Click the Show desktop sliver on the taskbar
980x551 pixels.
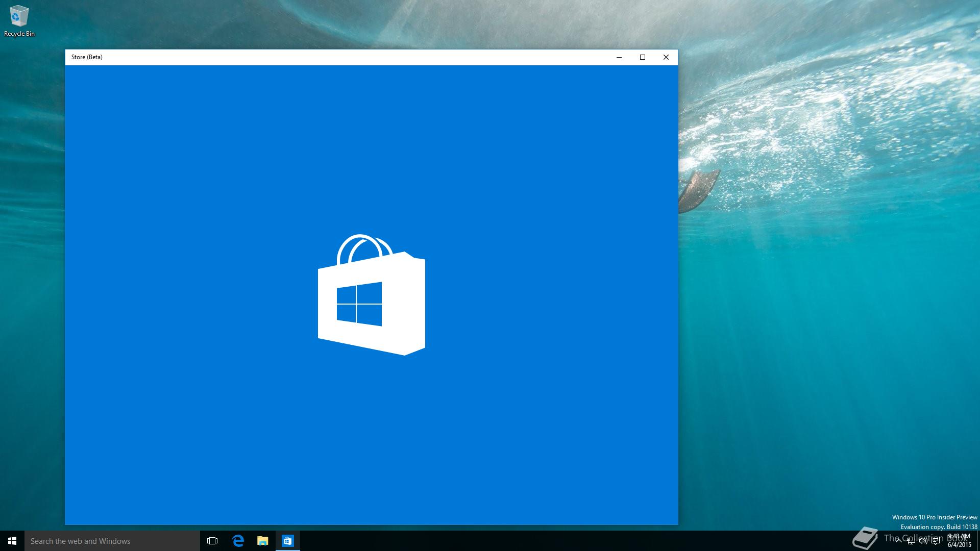click(978, 541)
